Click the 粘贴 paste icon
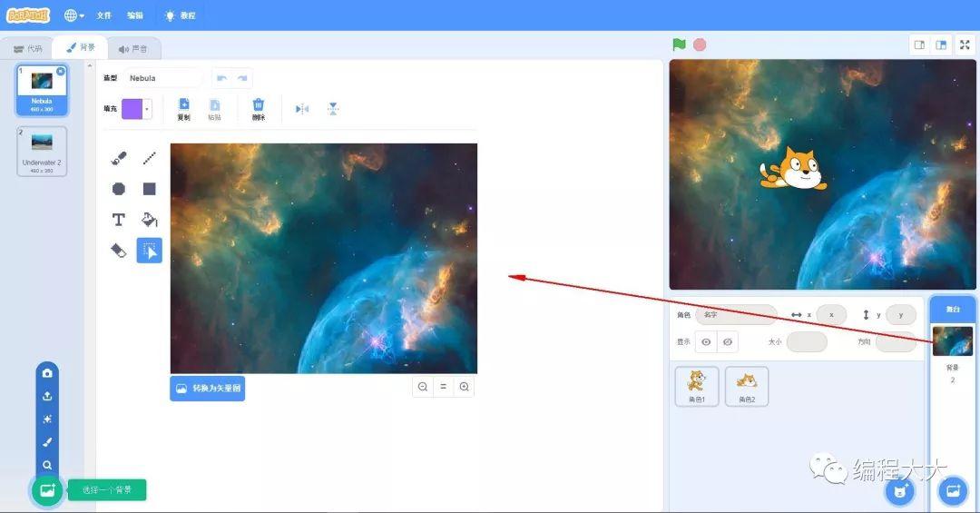The image size is (980, 513). (x=214, y=109)
